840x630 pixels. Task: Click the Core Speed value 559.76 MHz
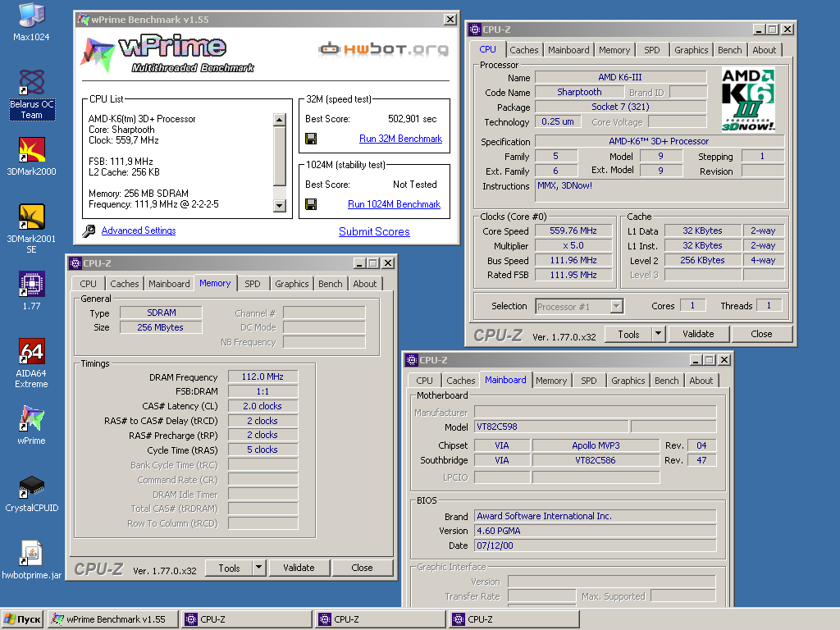click(573, 231)
